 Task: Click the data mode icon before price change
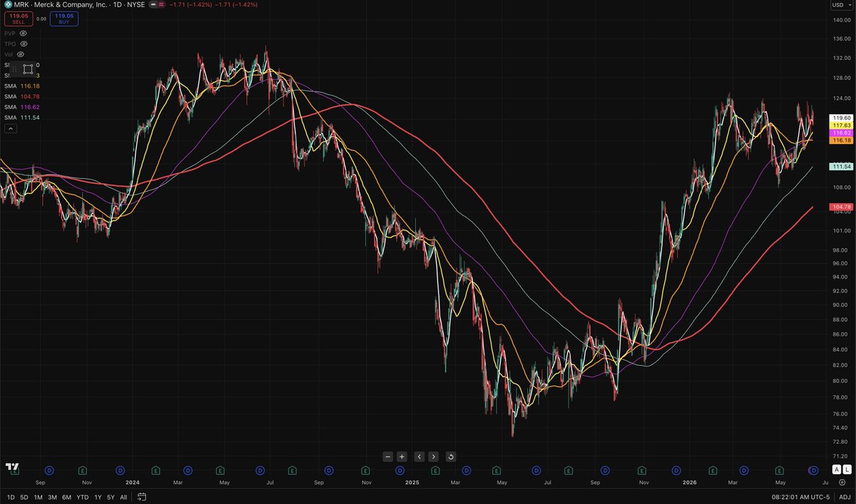(x=161, y=4)
